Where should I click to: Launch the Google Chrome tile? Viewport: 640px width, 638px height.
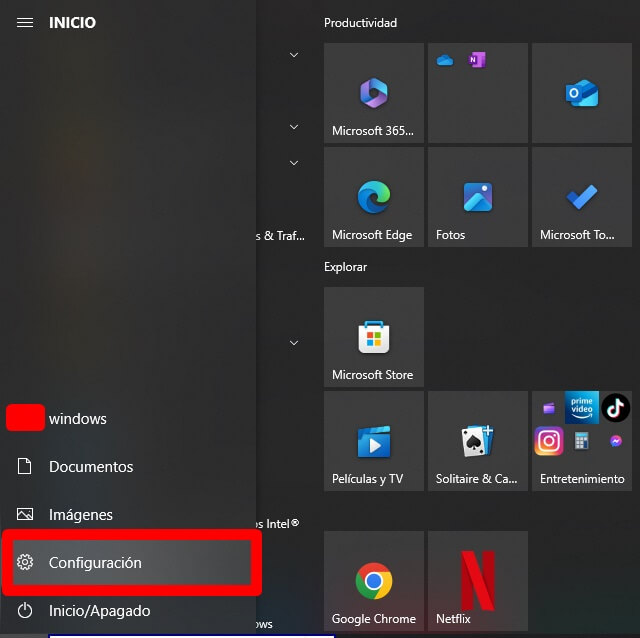373,581
